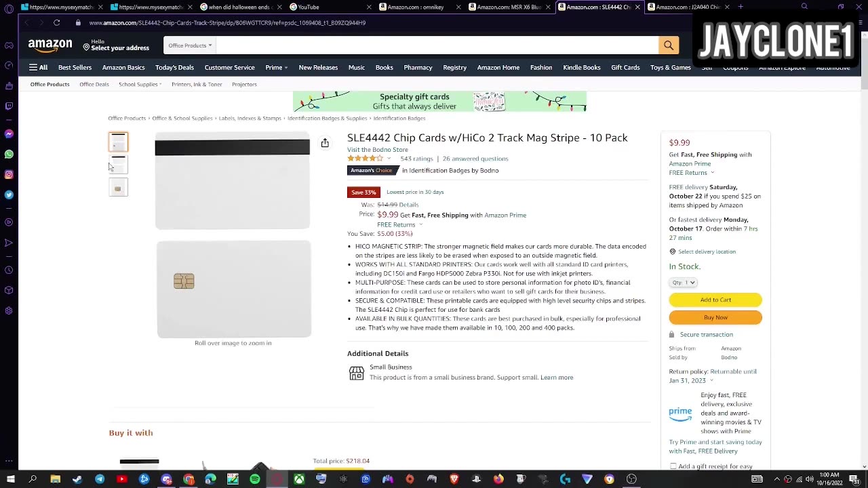Image resolution: width=868 pixels, height=488 pixels.
Task: Show hidden system tray icons
Action: click(776, 479)
